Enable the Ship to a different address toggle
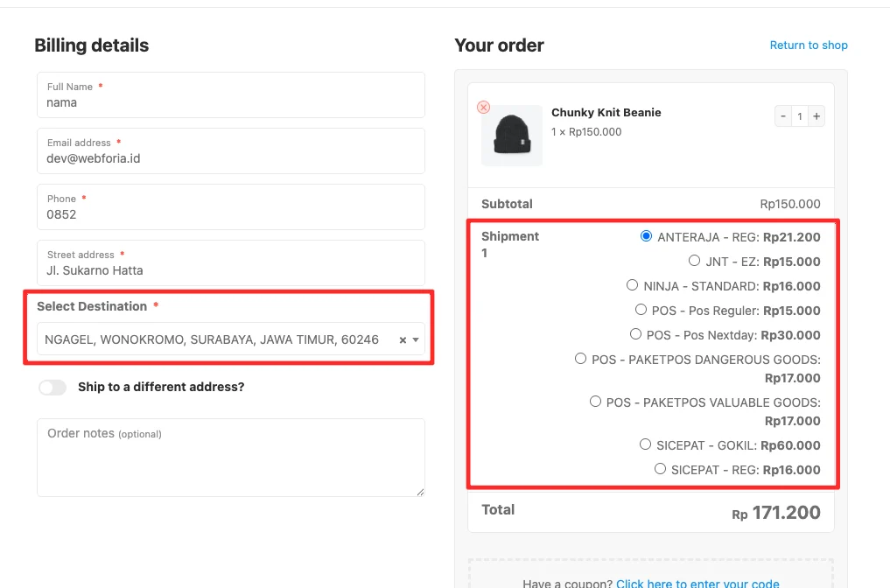This screenshot has width=890, height=588. point(53,387)
